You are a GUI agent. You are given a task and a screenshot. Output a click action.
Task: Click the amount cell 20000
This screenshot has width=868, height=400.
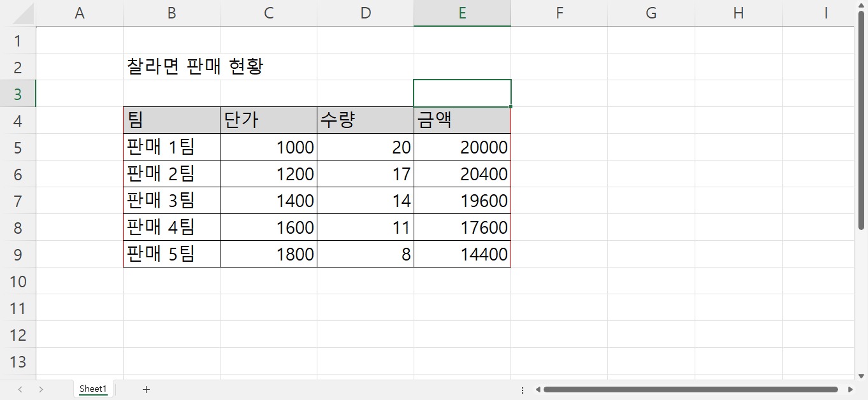point(462,147)
